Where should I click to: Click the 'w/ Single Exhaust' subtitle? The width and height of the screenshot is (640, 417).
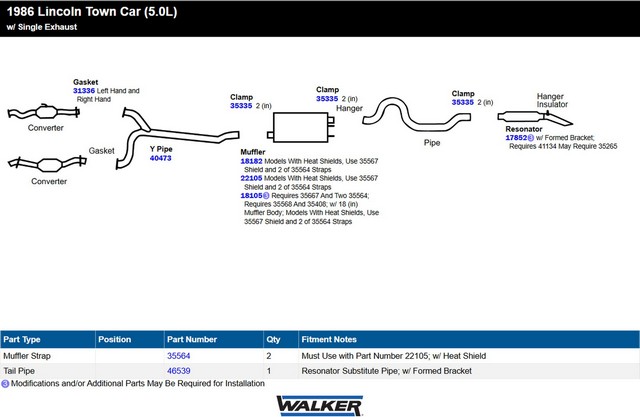click(x=42, y=27)
